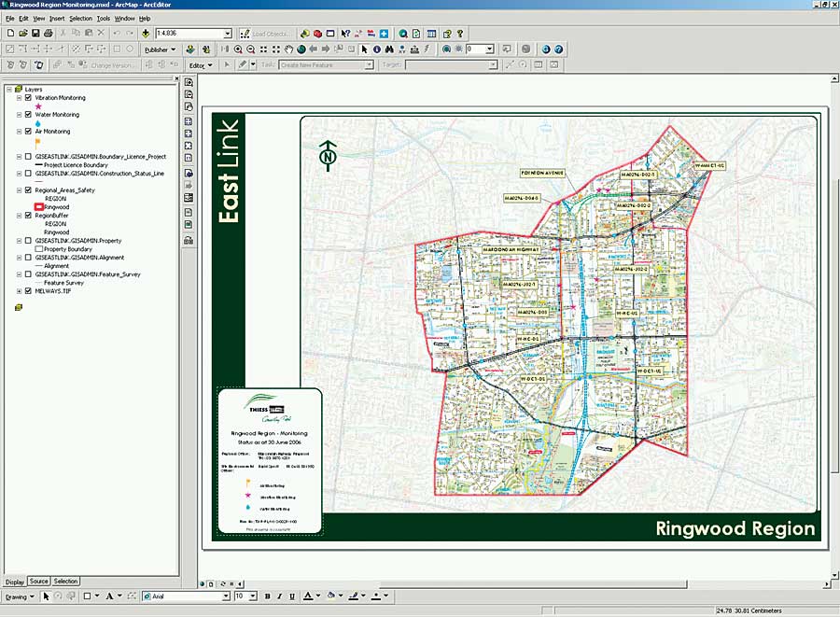Open the Selection menu
The height and width of the screenshot is (617, 840).
80,18
